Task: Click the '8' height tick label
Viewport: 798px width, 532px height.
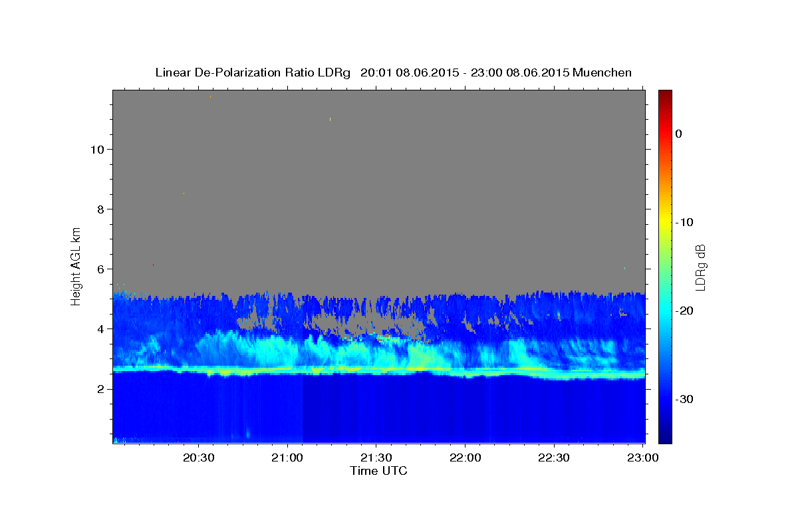Action: click(x=100, y=209)
